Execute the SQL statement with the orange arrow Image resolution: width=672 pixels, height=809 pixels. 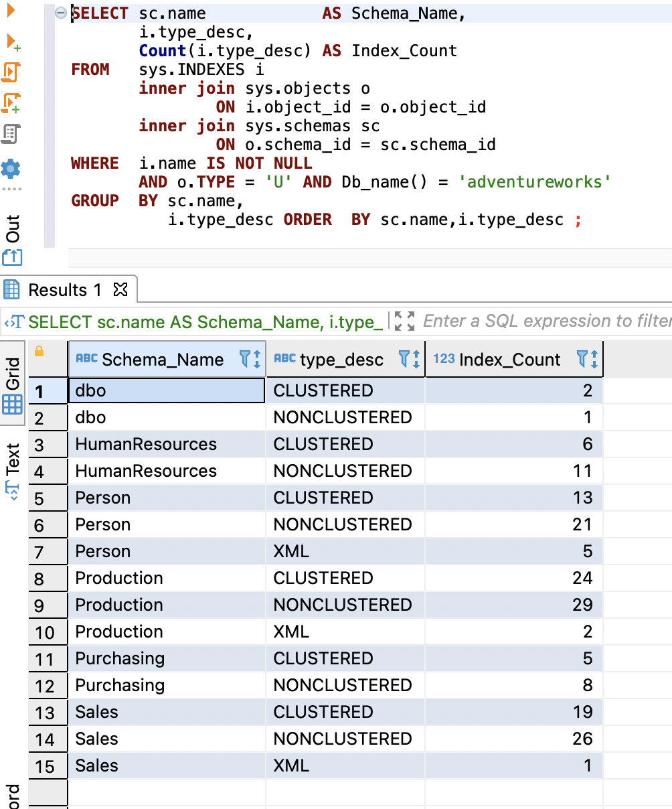pyautogui.click(x=10, y=9)
